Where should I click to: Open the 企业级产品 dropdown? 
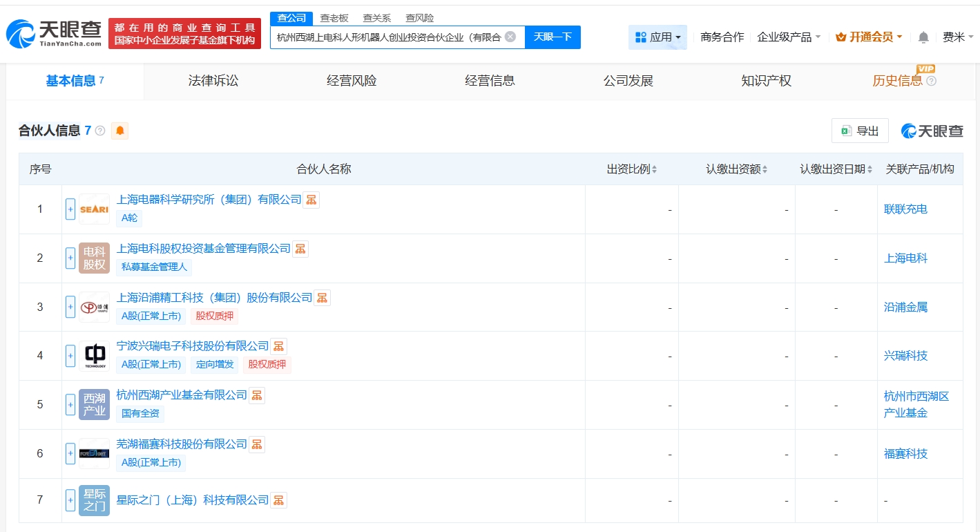(x=789, y=37)
